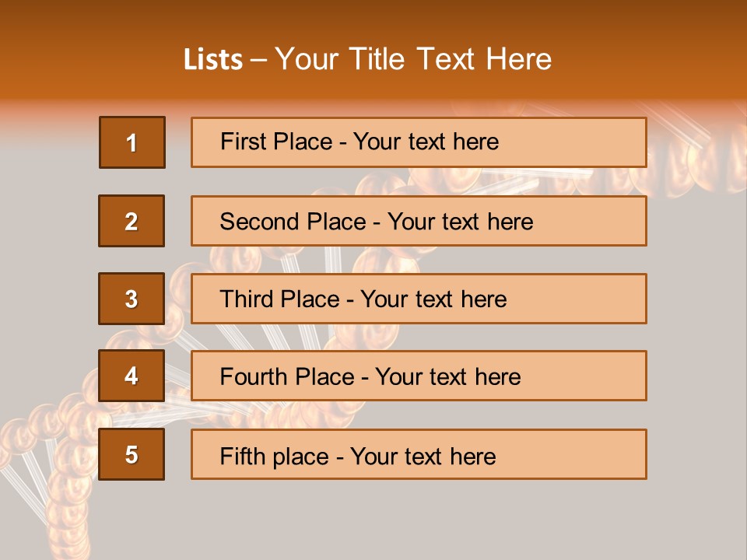
Task: Select the number 2 box
Action: coord(132,221)
